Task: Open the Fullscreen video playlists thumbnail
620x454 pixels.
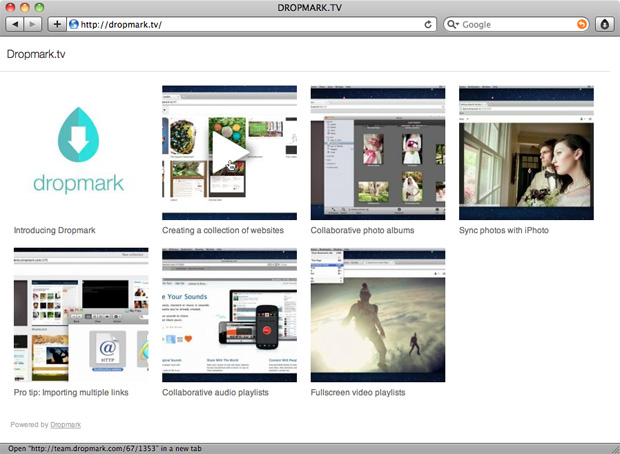Action: [378, 315]
